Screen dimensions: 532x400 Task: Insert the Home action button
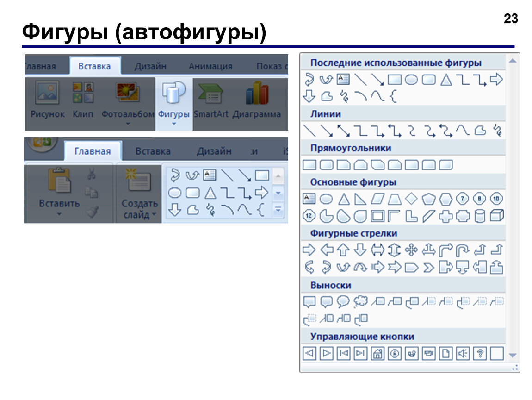(377, 354)
